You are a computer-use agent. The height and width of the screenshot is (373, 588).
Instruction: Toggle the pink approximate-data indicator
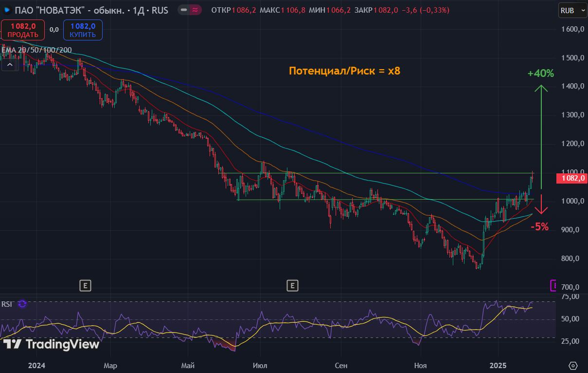click(195, 10)
